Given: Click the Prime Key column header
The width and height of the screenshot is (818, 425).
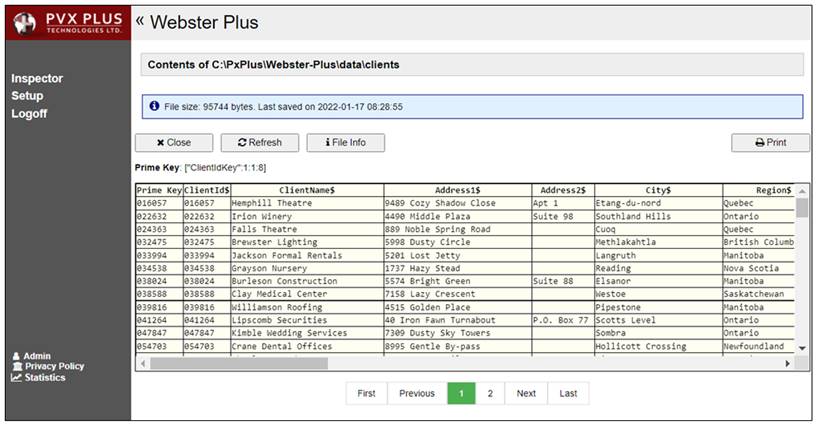Looking at the screenshot, I should [159, 190].
